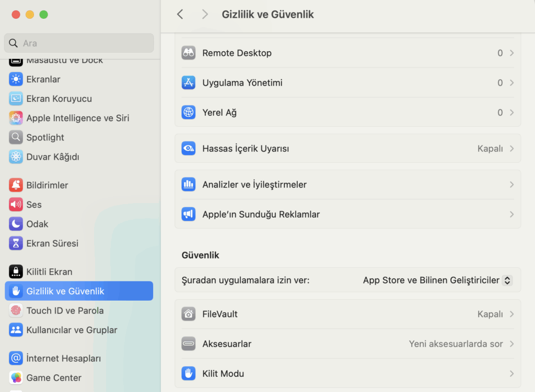This screenshot has height=392, width=535.
Task: Open the app source permission dropdown
Action: coord(506,280)
